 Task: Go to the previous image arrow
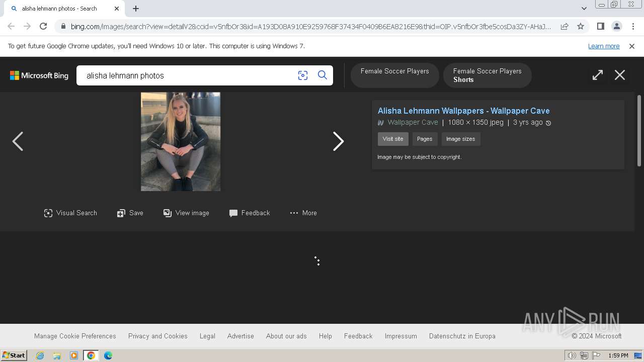coord(18,141)
